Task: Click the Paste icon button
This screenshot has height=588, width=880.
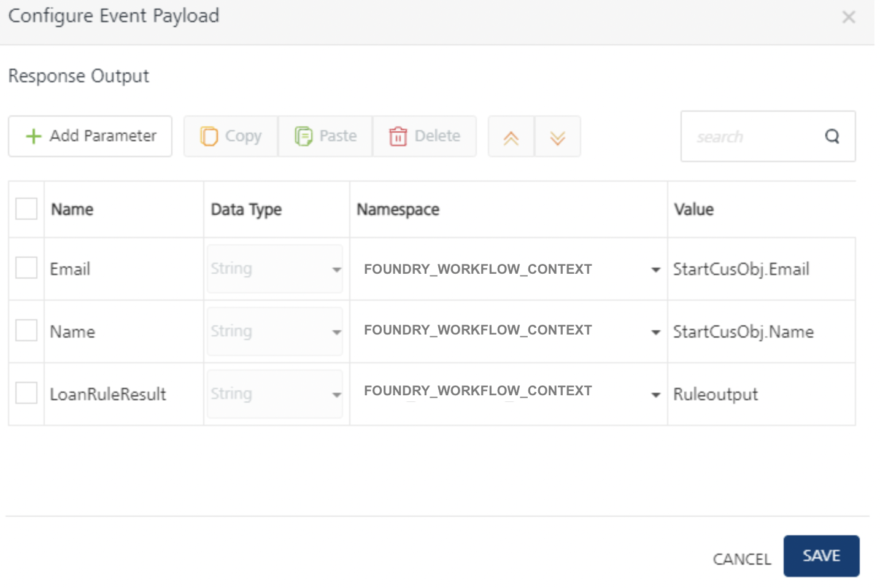Action: (x=325, y=136)
